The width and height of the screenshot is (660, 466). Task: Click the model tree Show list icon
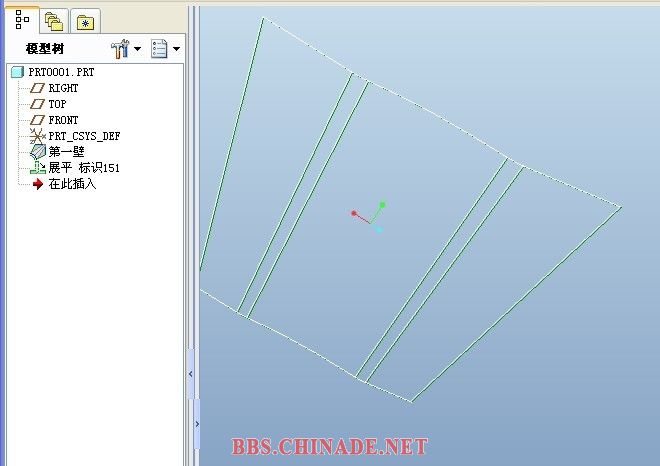[159, 48]
